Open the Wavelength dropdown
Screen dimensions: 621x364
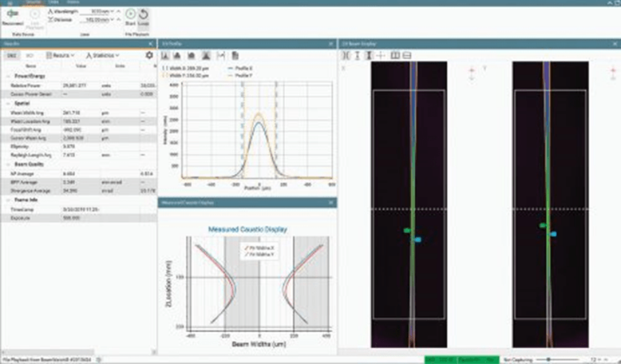tap(110, 11)
